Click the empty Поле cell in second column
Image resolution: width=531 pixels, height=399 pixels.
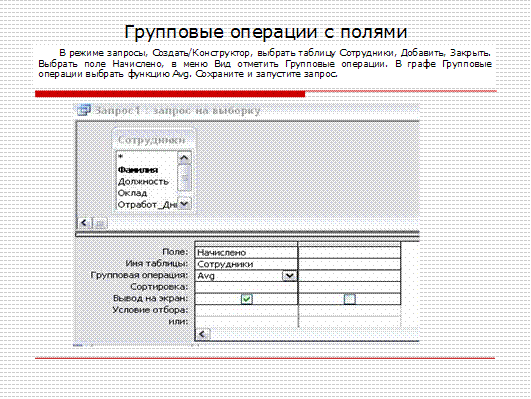349,253
